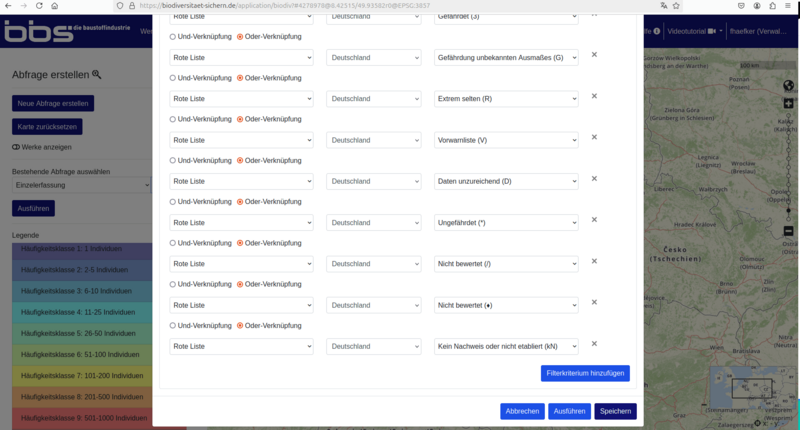Click the overview minimap thumbnail
Screen dimensions: 800x430
pos(746,388)
